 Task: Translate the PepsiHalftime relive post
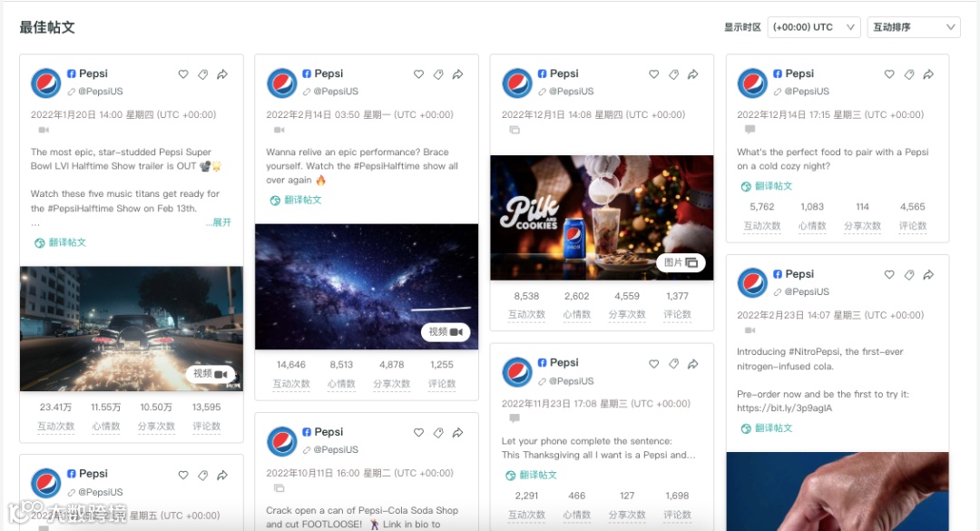click(296, 200)
